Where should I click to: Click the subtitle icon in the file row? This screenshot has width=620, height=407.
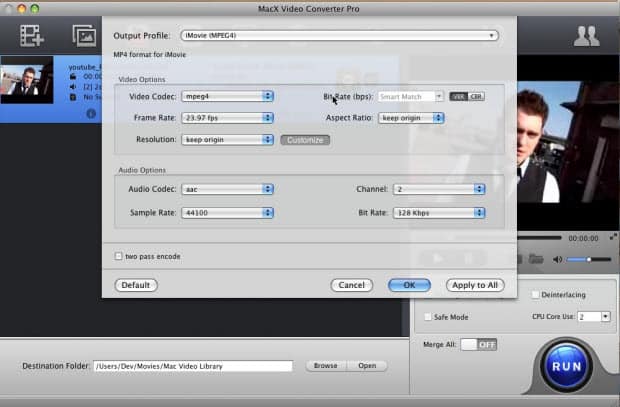[x=73, y=97]
